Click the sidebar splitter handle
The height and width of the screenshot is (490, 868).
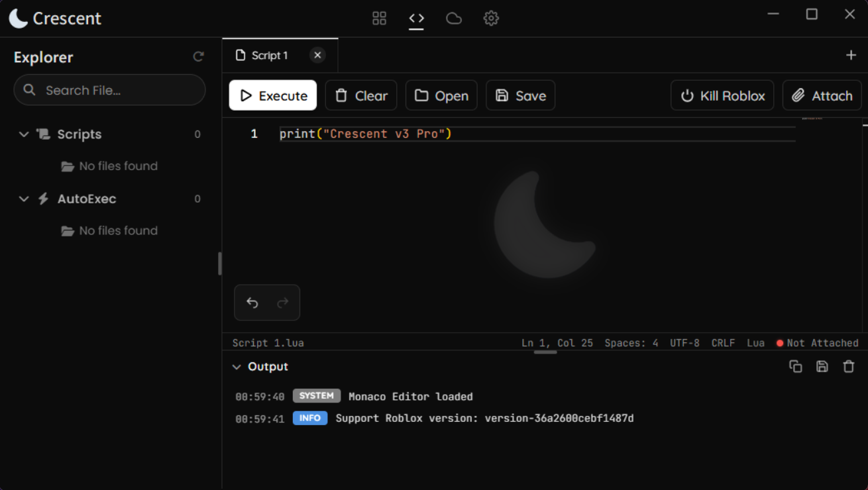[x=220, y=264]
